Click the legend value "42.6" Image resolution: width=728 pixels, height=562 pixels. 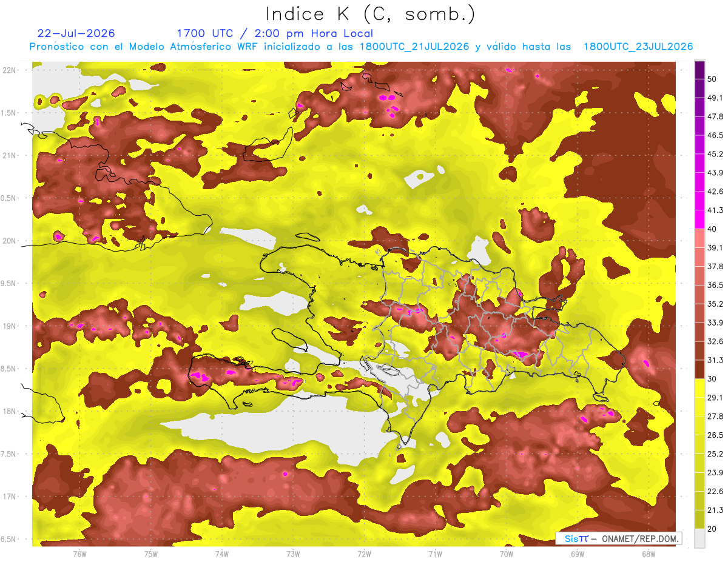point(715,192)
